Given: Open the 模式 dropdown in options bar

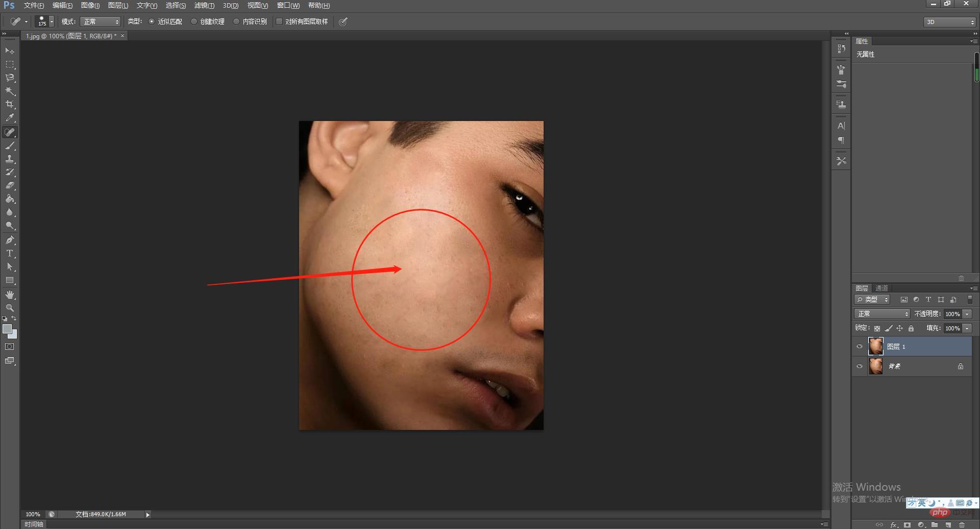Looking at the screenshot, I should (x=101, y=21).
